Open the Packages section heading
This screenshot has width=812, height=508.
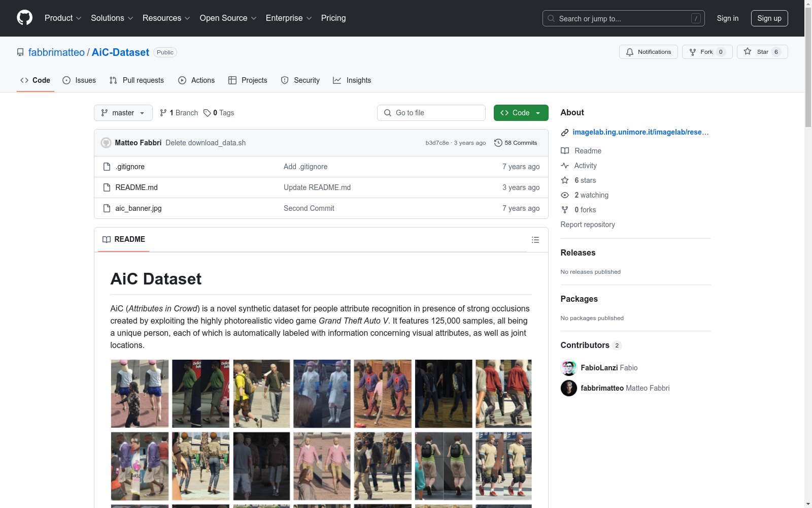(x=579, y=299)
